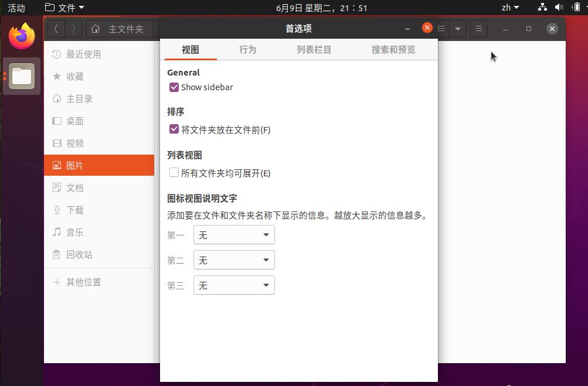The width and height of the screenshot is (588, 386).
Task: Open the hamburger menu in Files header
Action: [x=479, y=29]
